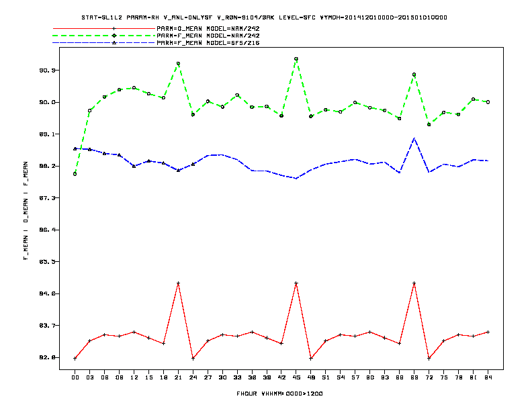The width and height of the screenshot is (532, 411).
Task: Click the green line peak marker at hour 45
Action: [x=296, y=59]
